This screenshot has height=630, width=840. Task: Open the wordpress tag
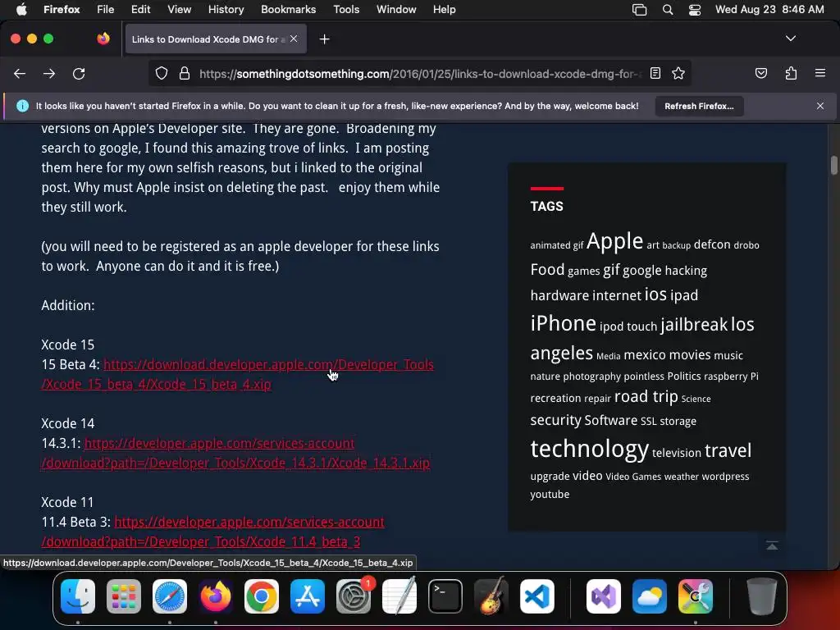[x=725, y=477]
